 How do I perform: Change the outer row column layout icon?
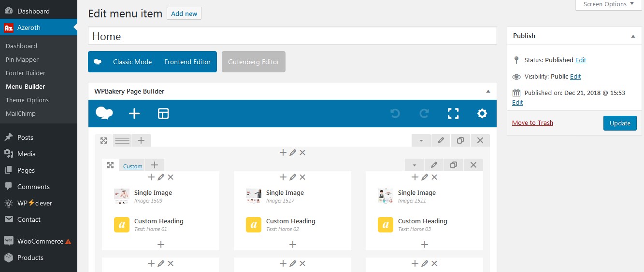(122, 140)
